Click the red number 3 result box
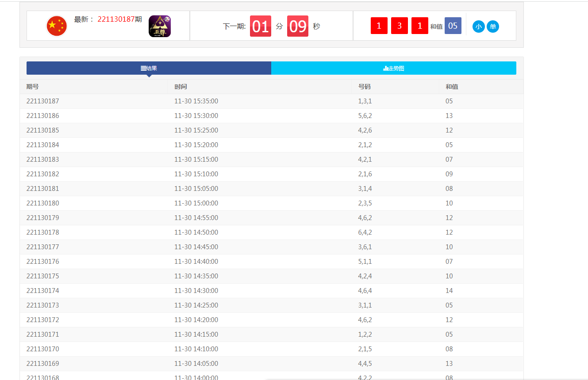 pyautogui.click(x=399, y=26)
